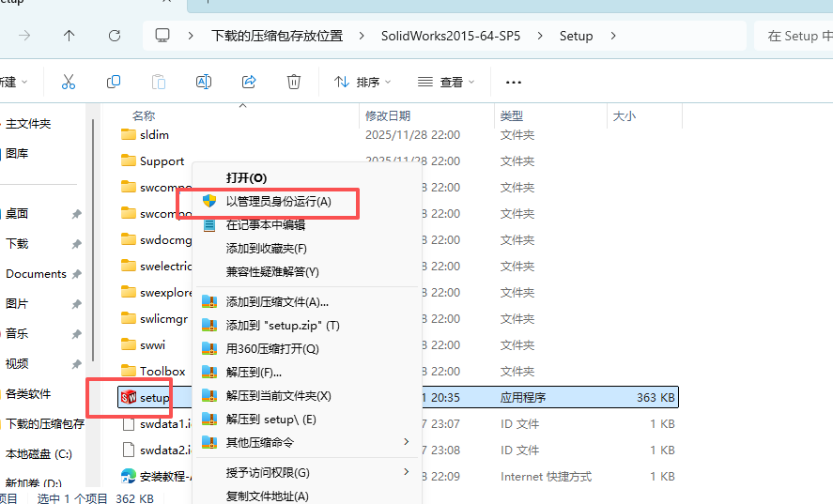833x504 pixels.
Task: Open 本地磁盘 (C:) in navigation pane
Action: click(39, 454)
